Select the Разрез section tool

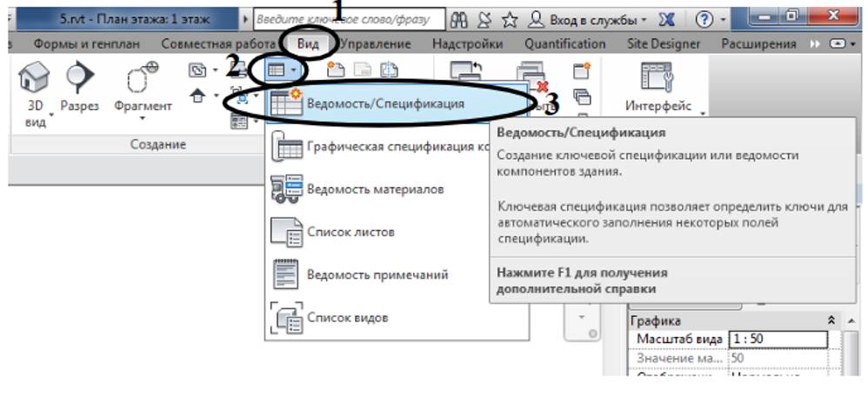[80, 76]
